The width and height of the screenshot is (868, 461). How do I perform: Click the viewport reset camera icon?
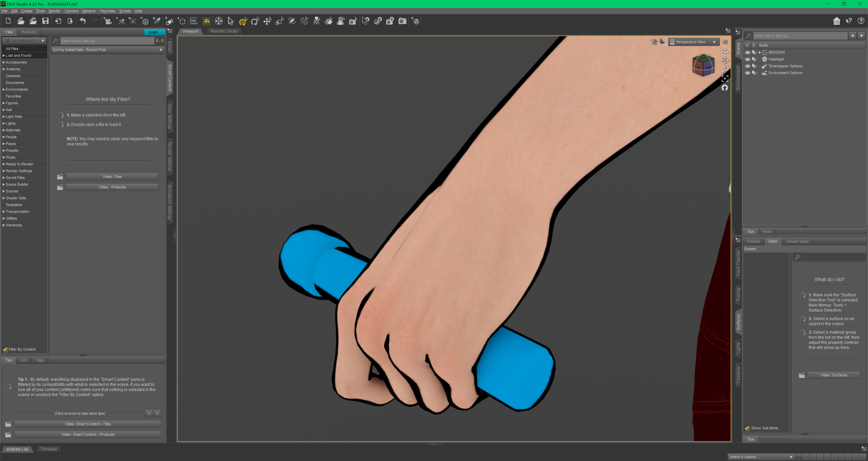725,88
